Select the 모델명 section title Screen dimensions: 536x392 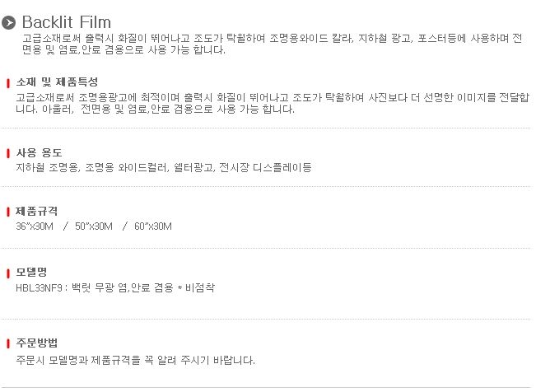click(x=31, y=273)
